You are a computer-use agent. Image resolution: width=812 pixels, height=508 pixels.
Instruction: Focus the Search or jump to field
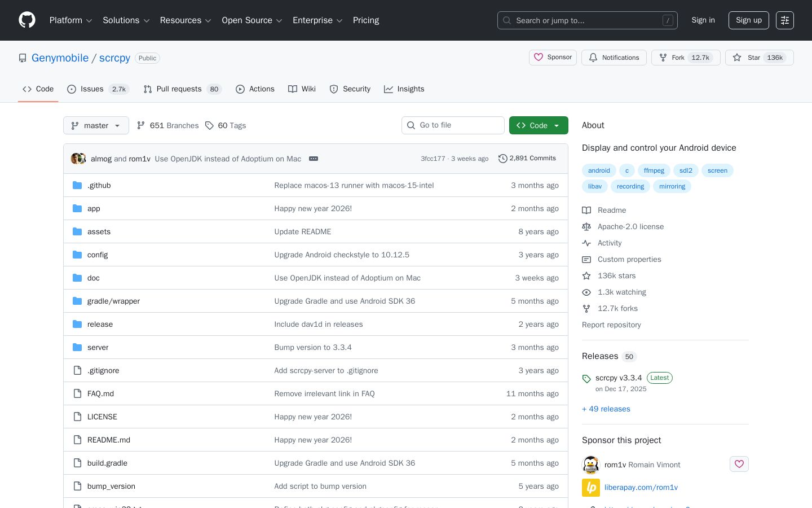pyautogui.click(x=588, y=20)
